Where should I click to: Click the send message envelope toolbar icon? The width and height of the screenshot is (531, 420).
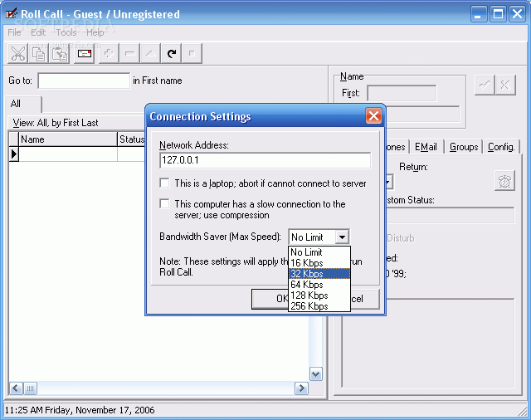[85, 53]
